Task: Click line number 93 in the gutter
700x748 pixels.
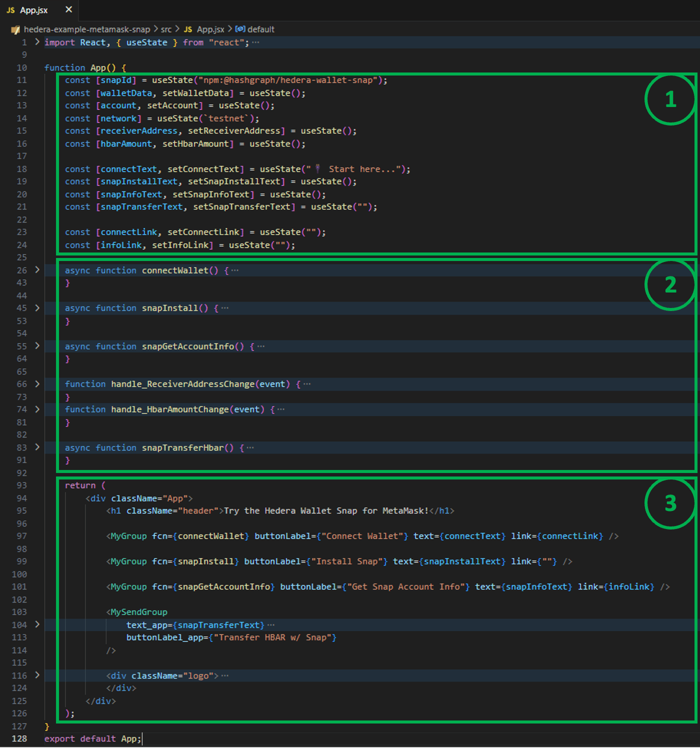Action: pyautogui.click(x=21, y=485)
